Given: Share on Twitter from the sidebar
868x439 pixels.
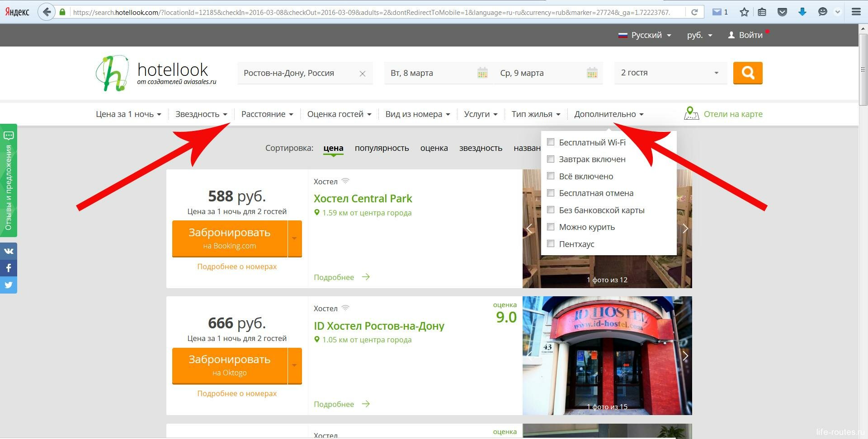Looking at the screenshot, I should (9, 285).
